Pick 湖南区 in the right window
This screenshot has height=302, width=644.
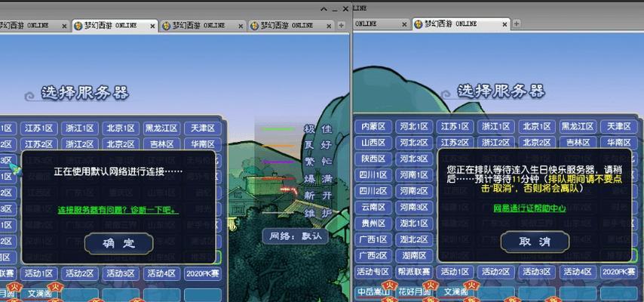414,255
